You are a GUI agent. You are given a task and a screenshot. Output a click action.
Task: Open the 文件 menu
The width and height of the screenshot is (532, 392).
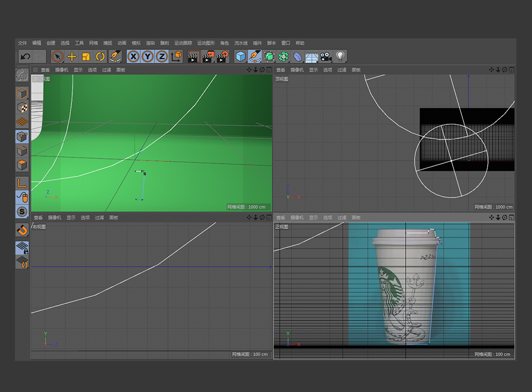[x=22, y=43]
